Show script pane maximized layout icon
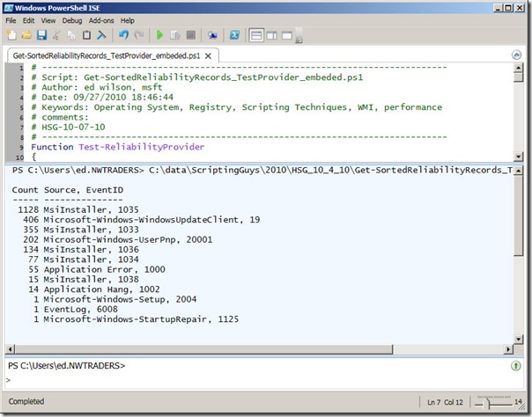 (286, 35)
